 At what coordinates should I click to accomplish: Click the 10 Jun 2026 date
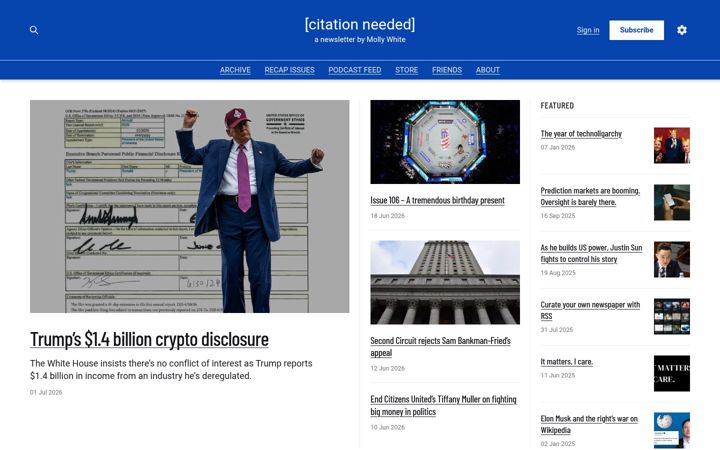[388, 427]
